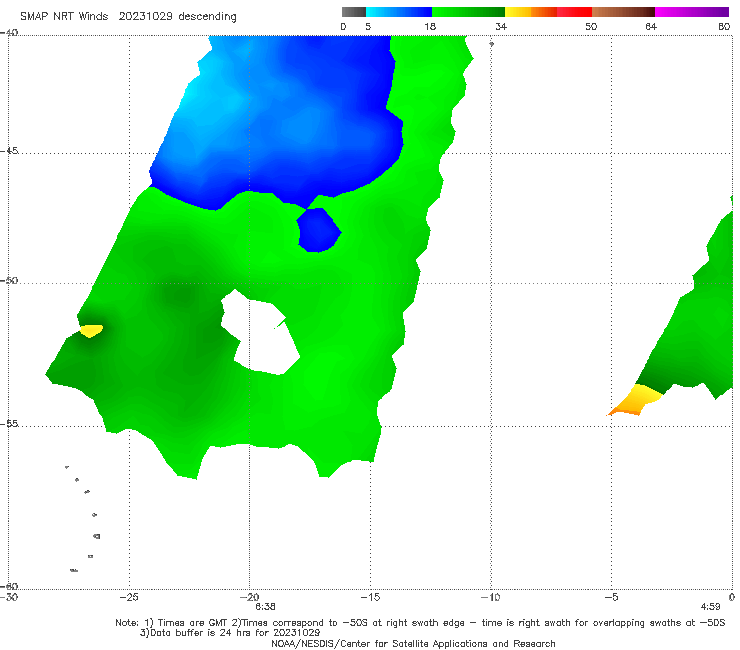The width and height of the screenshot is (740, 650).
Task: Click the latitude label "-50" on left axis
Action: [x=9, y=280]
